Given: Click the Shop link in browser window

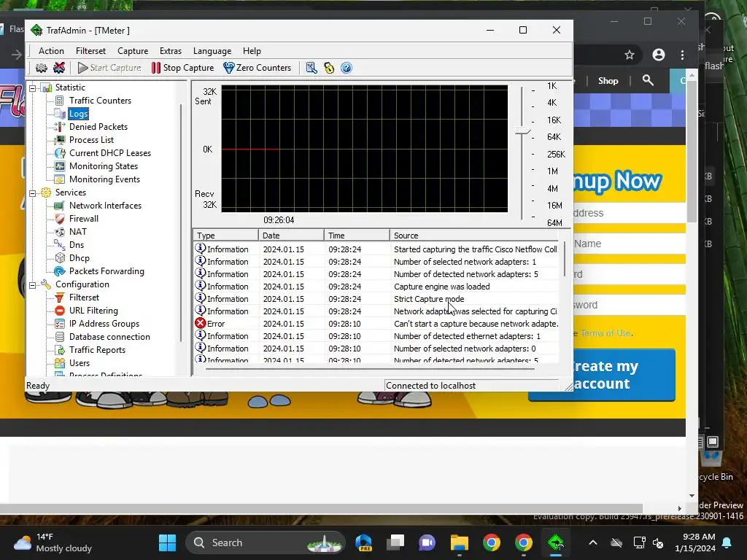Looking at the screenshot, I should (x=608, y=81).
